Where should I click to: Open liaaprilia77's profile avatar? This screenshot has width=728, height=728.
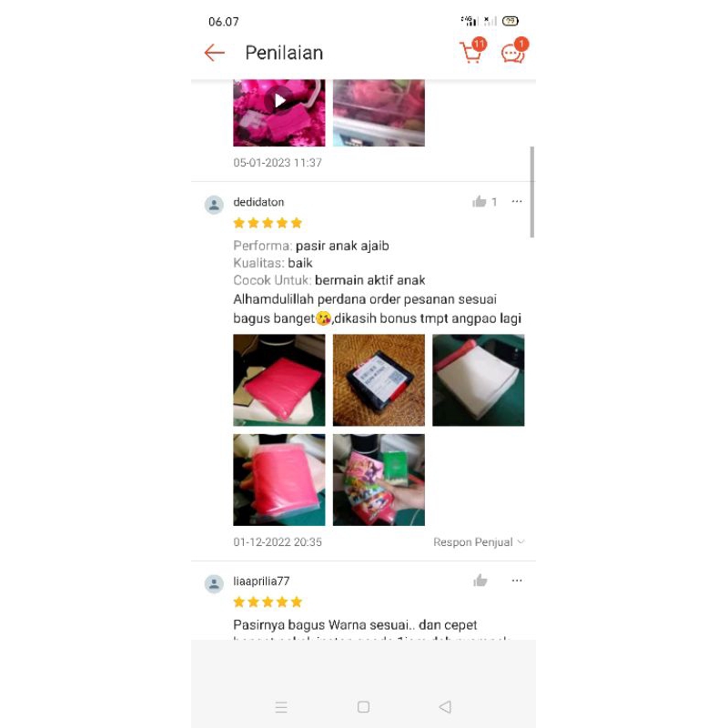[214, 583]
